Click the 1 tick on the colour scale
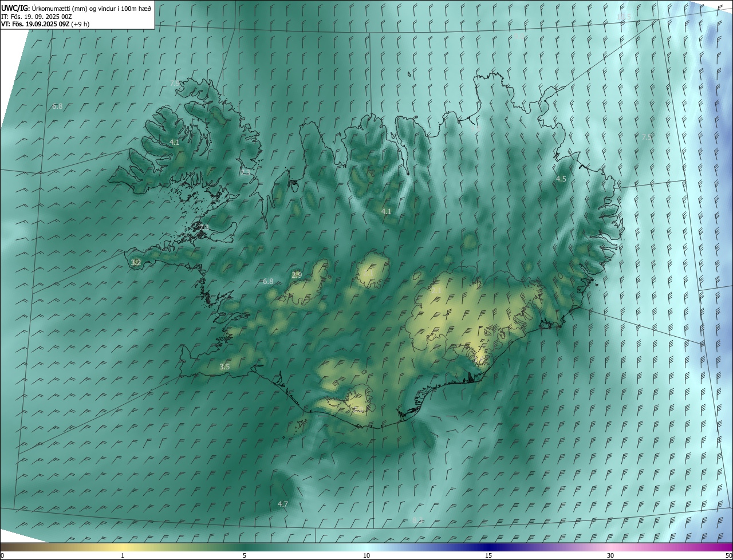 tap(123, 556)
